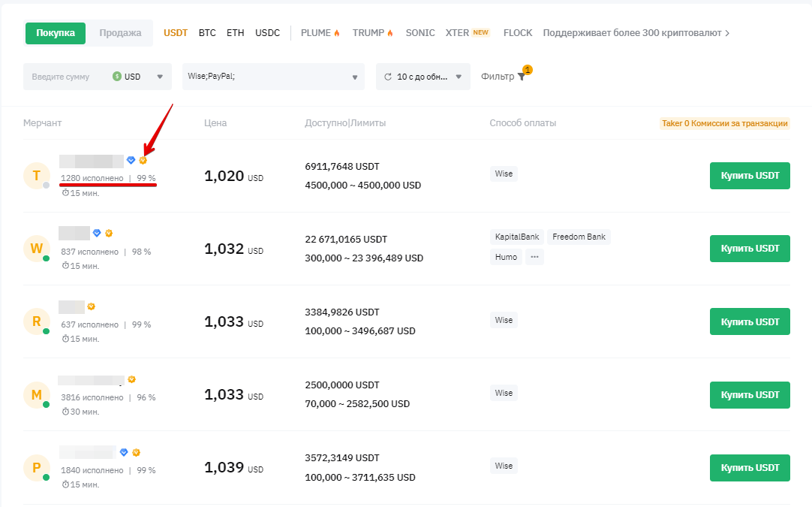This screenshot has width=812, height=507.
Task: Open merchant avatar with letter R
Action: [36, 321]
